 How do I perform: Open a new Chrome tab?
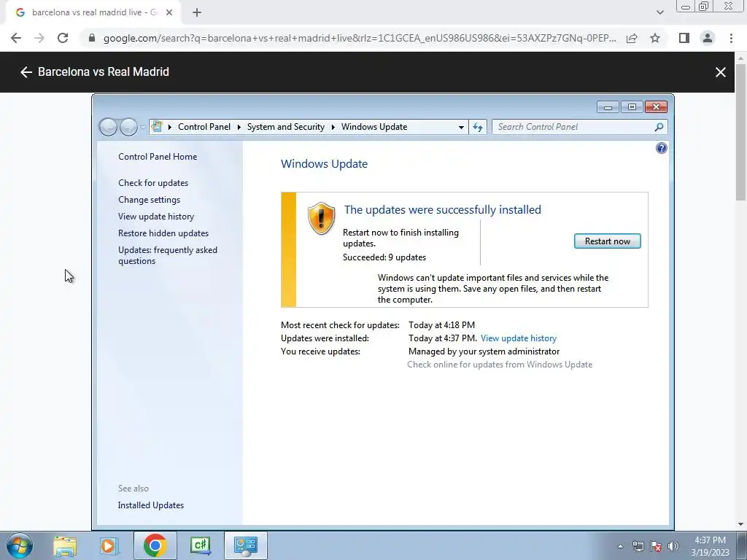[197, 13]
